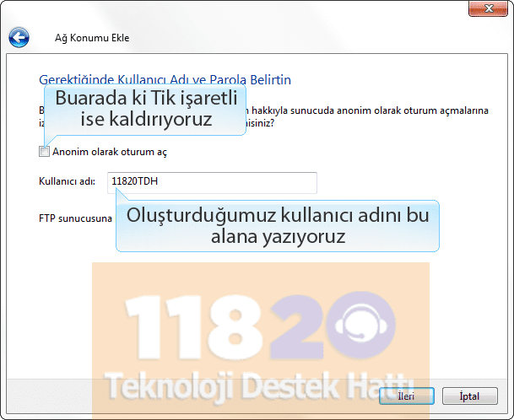Close the Ağ Konumu Ekle window

488,8
